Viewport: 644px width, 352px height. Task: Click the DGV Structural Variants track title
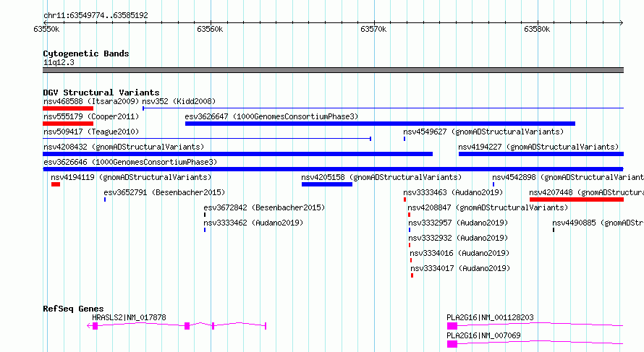point(101,93)
